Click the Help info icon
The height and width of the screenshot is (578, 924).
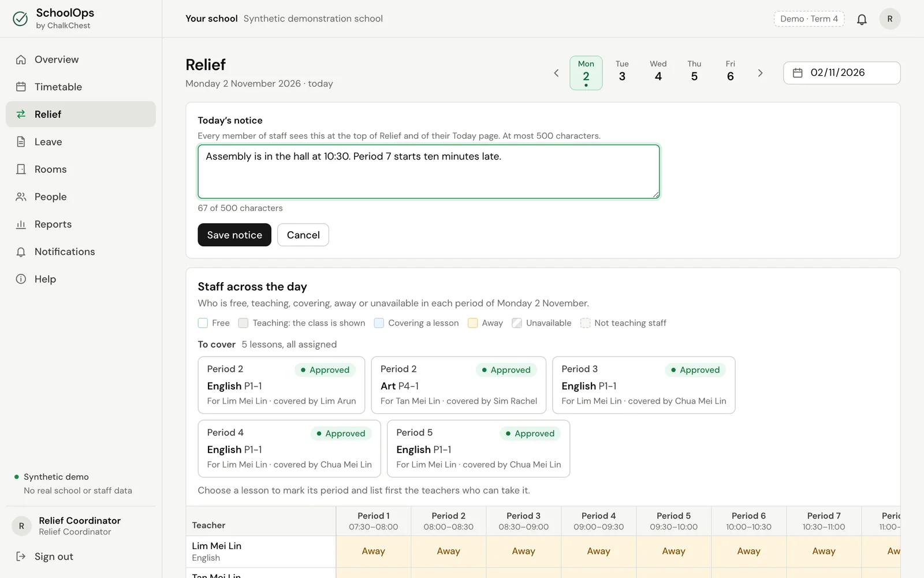21,279
